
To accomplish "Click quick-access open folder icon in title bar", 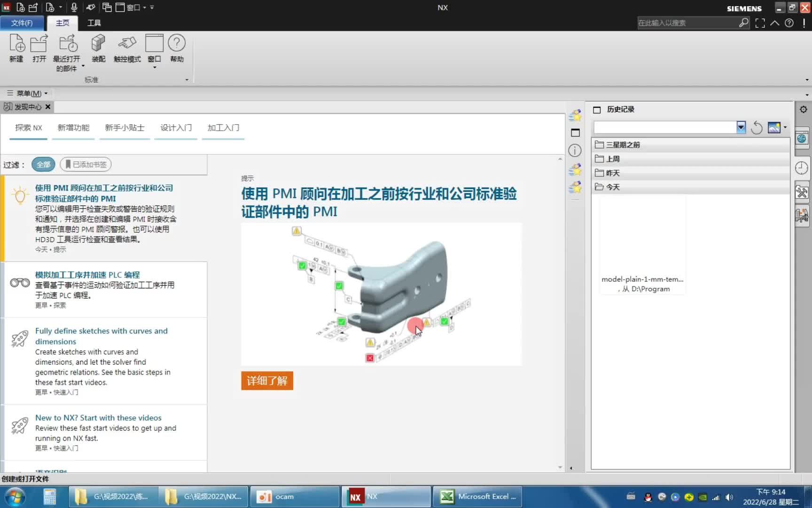I will (x=33, y=8).
